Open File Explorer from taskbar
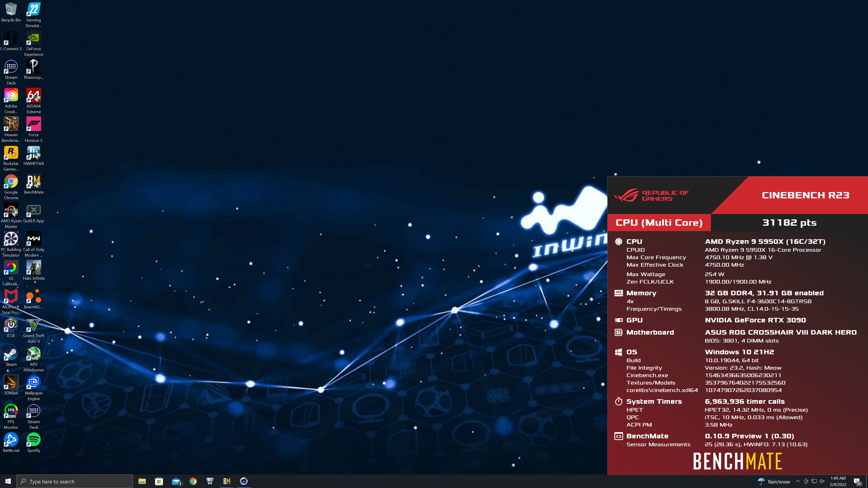This screenshot has height=488, width=868. [x=142, y=481]
